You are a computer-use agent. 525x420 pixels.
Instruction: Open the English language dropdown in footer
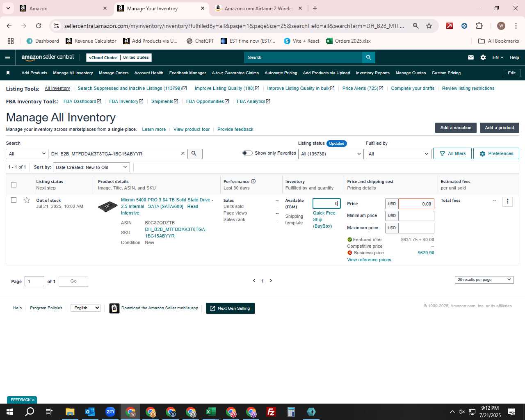86,308
